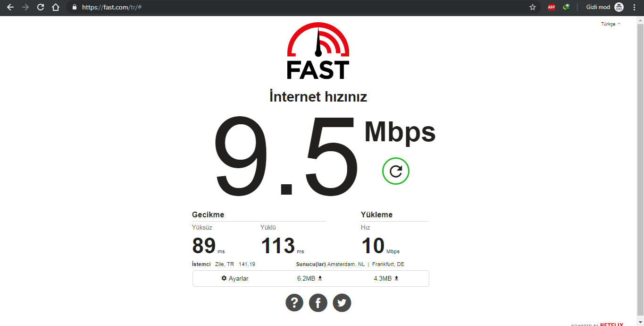644x326 pixels.
Task: Click the fast.com address bar
Action: coord(302,7)
